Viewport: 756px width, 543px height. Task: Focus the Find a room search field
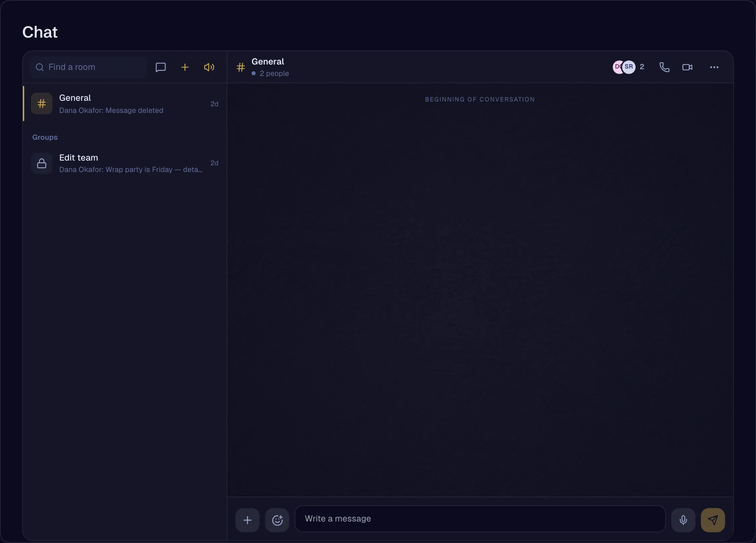coord(88,67)
